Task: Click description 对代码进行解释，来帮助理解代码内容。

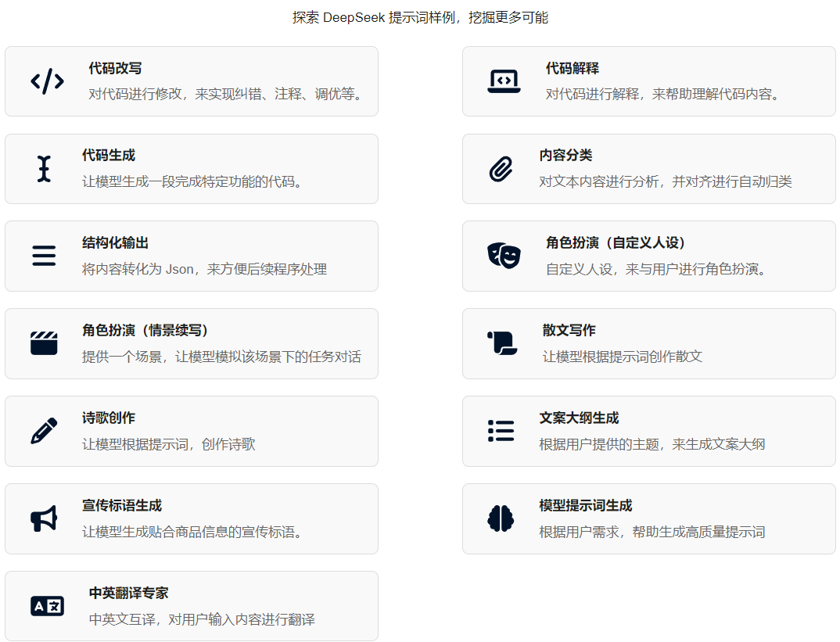Action: point(664,95)
